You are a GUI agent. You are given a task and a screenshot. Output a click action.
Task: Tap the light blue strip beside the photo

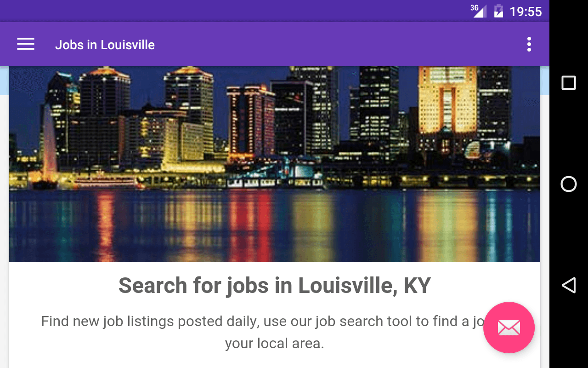[x=545, y=80]
